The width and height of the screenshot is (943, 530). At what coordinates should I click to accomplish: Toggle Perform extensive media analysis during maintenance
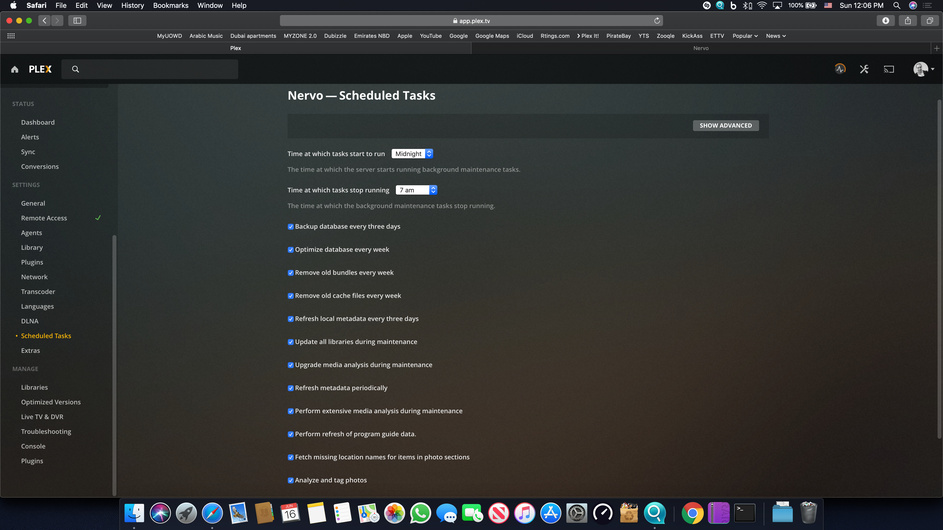290,411
